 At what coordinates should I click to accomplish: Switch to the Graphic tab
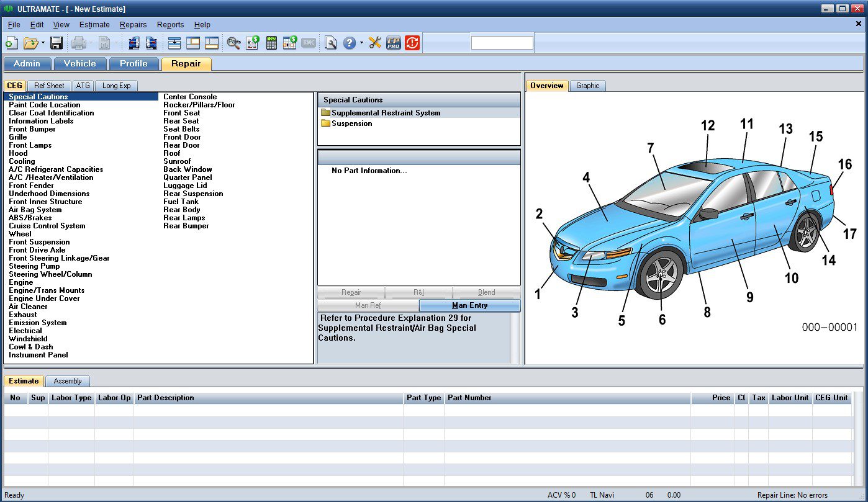(x=587, y=86)
